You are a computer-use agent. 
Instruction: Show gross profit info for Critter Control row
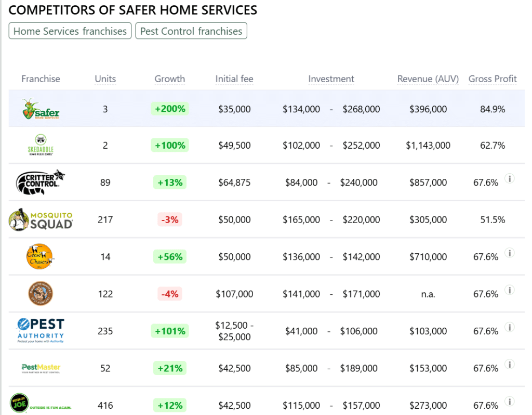(x=510, y=178)
